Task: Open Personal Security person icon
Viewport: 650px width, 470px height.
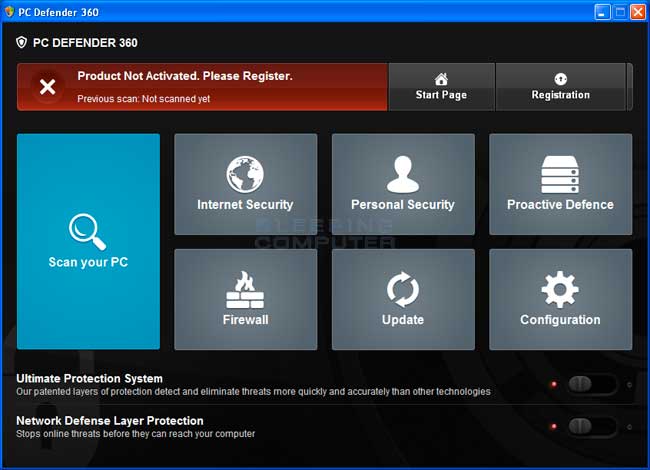Action: point(402,174)
